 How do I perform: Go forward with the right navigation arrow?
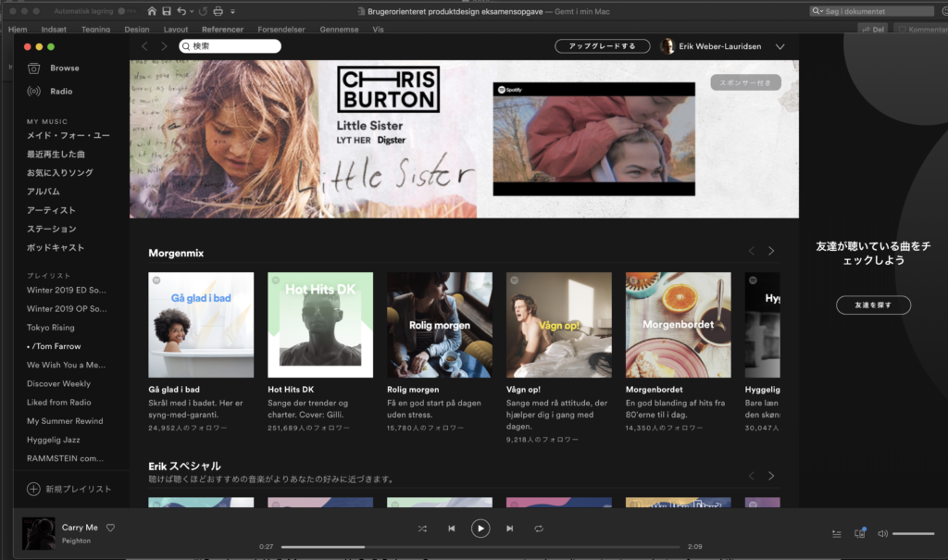[x=164, y=46]
